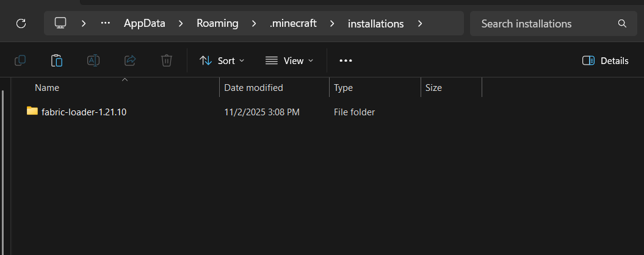Toggle the Details pane

pyautogui.click(x=605, y=60)
